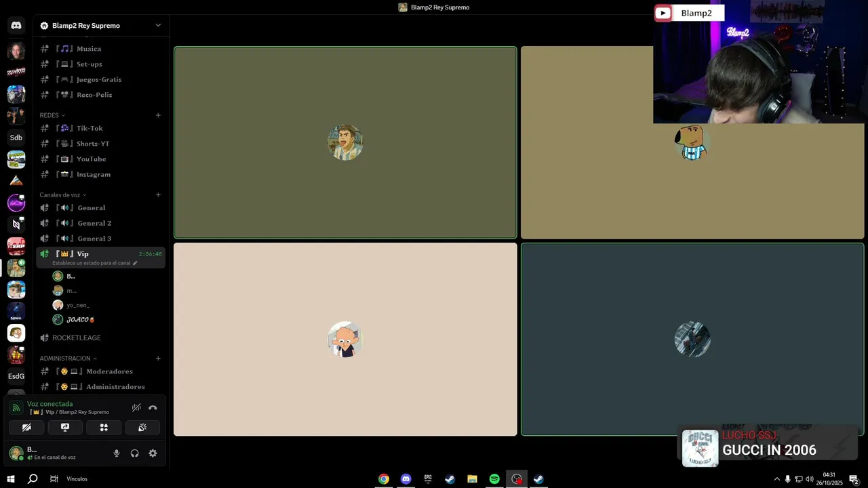This screenshot has width=868, height=488.
Task: Open the recording app with red dot in taskbar
Action: tap(517, 479)
